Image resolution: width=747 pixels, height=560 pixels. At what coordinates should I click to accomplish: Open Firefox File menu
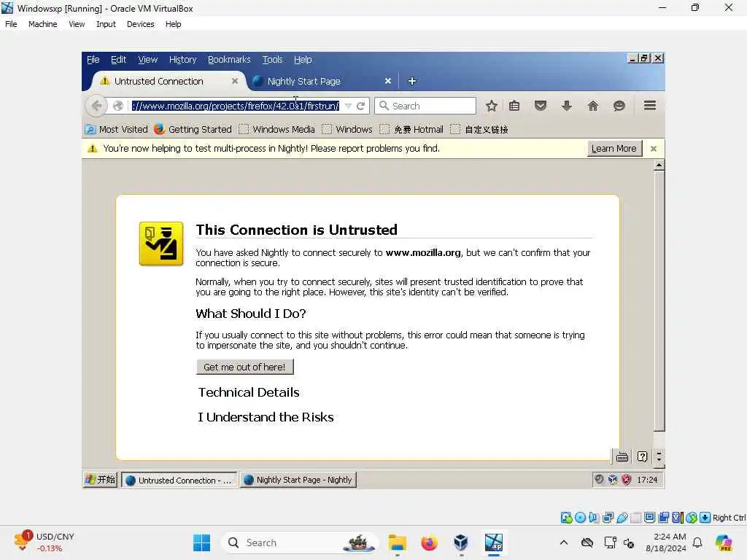pos(93,60)
